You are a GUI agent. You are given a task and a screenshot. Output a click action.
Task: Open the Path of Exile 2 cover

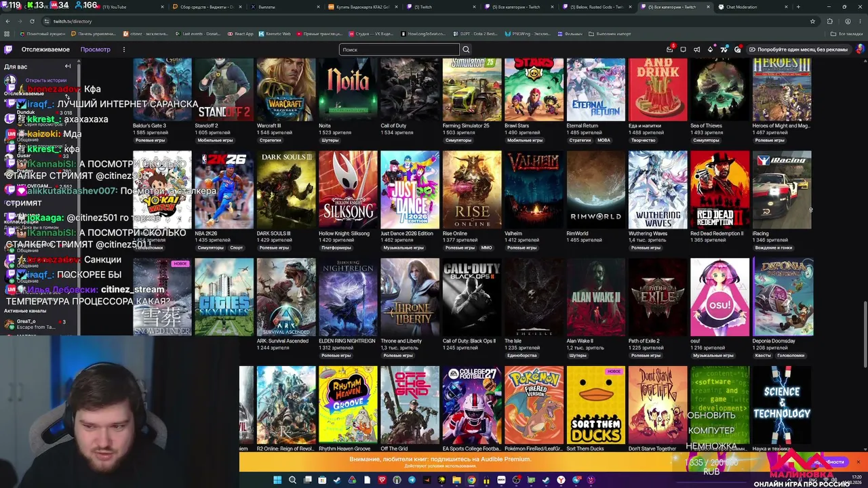coord(658,297)
